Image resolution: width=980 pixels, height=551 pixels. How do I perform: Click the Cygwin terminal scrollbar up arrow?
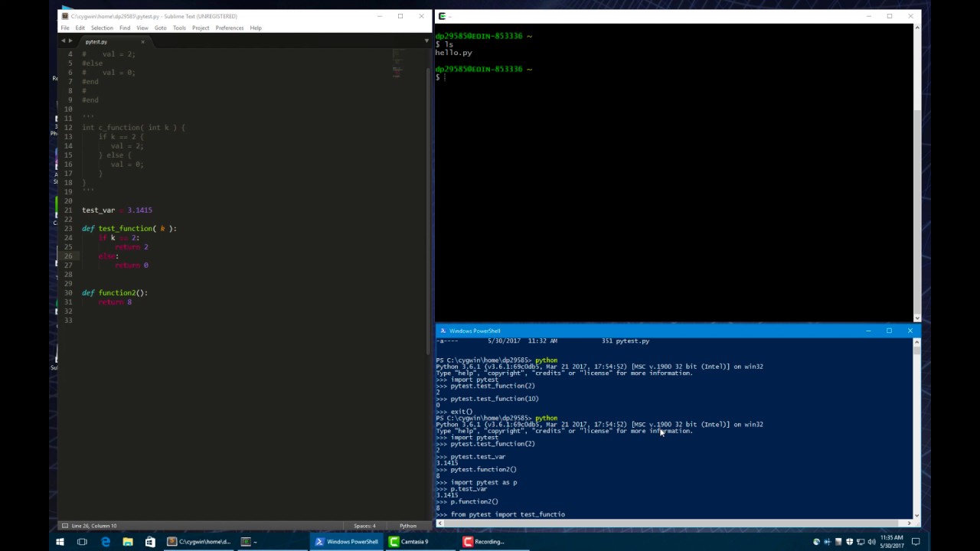tap(917, 28)
